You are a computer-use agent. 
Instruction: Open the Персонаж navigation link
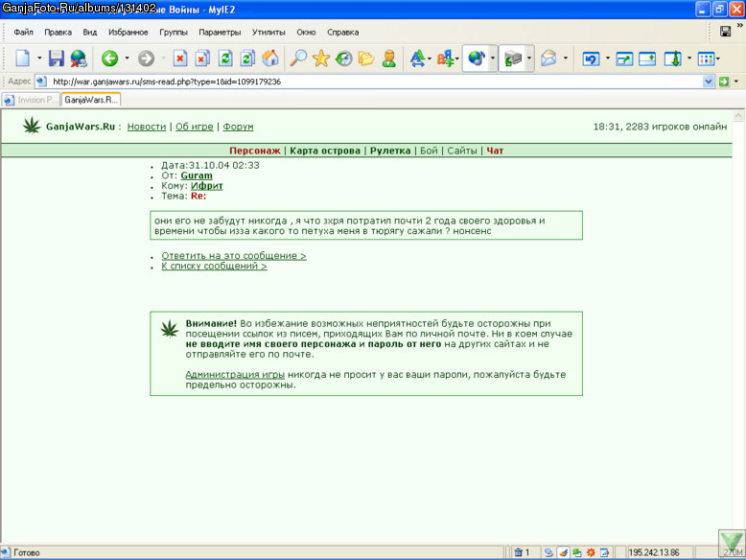(x=254, y=151)
